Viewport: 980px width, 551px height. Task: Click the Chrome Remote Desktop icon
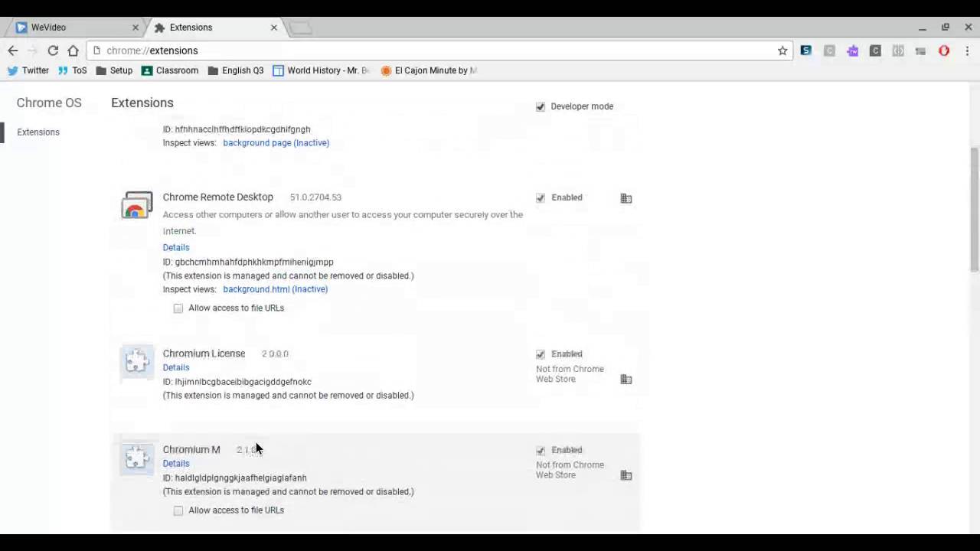click(x=136, y=207)
